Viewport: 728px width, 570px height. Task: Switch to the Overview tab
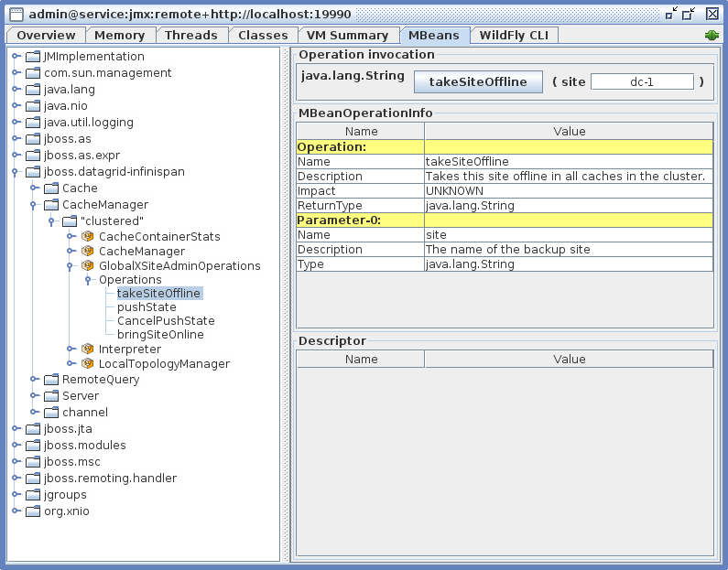46,36
